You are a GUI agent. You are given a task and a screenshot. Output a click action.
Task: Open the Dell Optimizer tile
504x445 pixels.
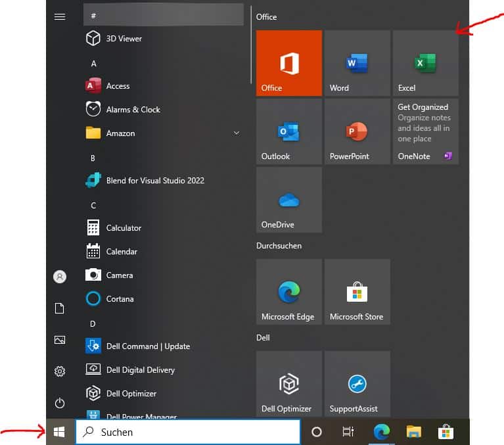point(289,384)
